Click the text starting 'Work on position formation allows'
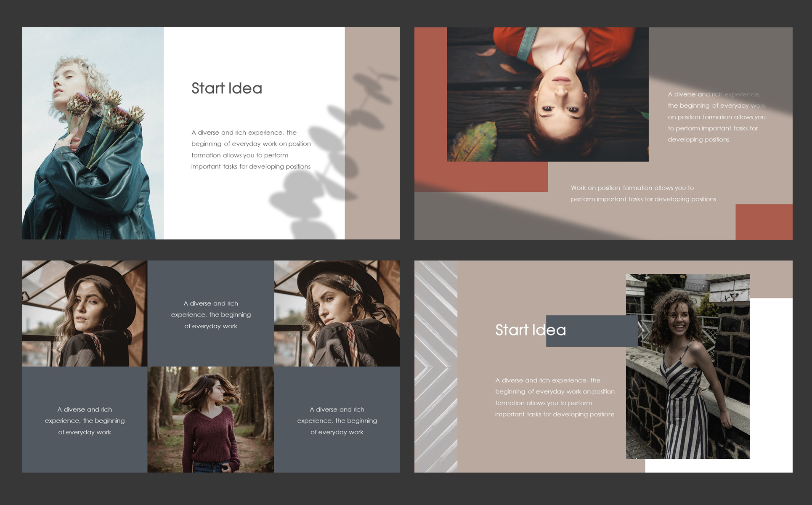The width and height of the screenshot is (812, 505). (x=643, y=194)
